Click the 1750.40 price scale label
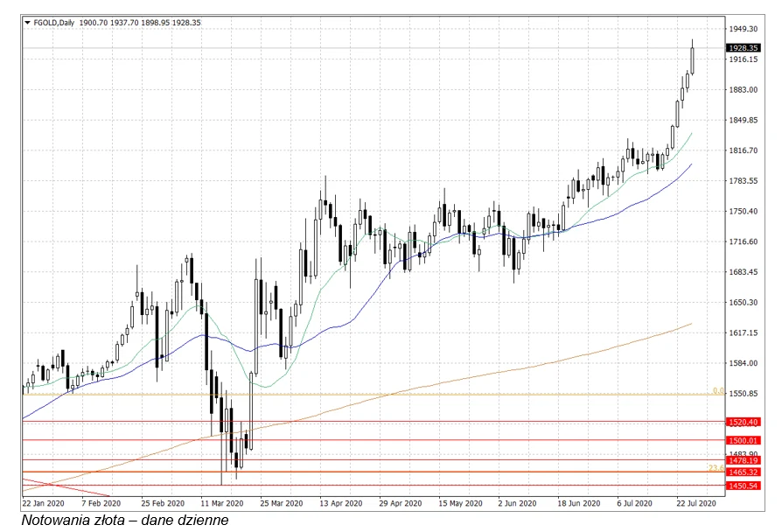The image size is (782, 532). [743, 212]
